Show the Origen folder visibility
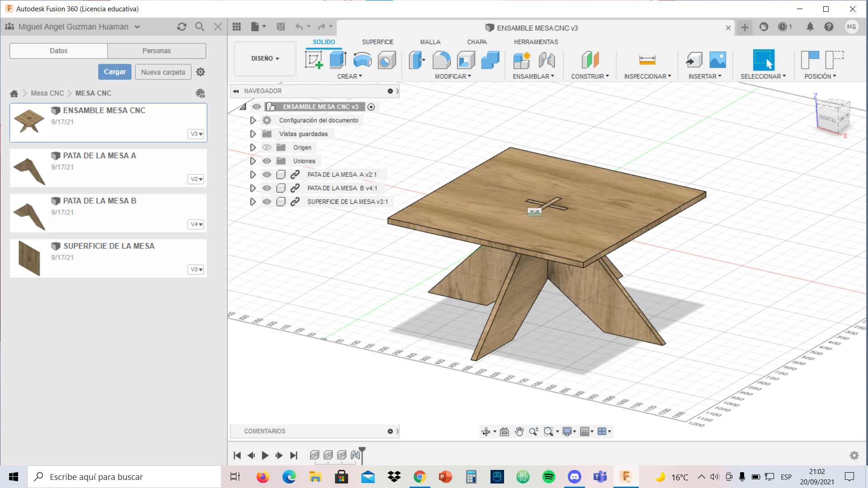The width and height of the screenshot is (868, 488). (267, 147)
